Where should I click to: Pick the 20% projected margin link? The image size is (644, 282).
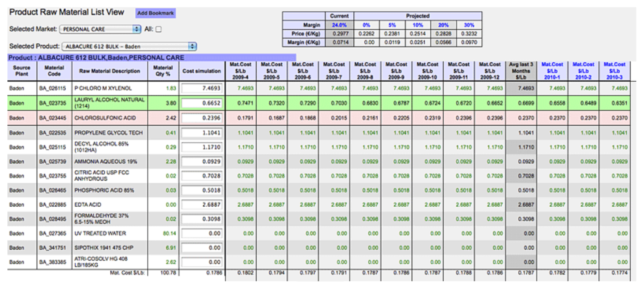tap(443, 25)
